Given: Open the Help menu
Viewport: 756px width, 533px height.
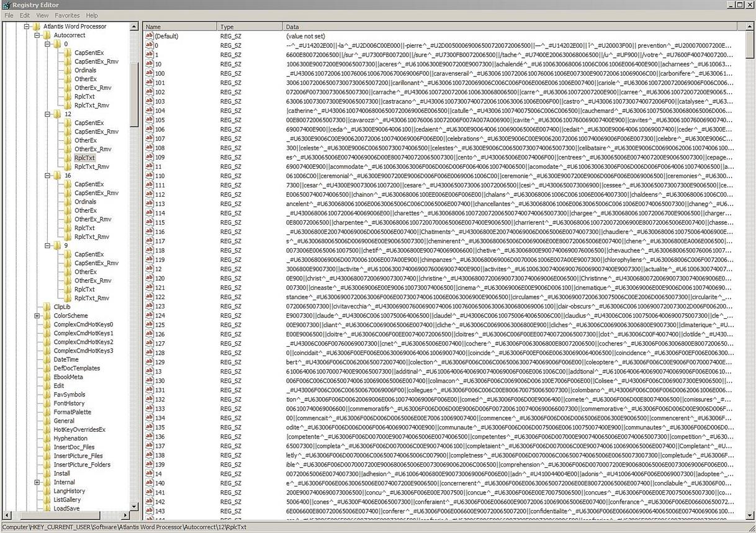Looking at the screenshot, I should click(92, 15).
